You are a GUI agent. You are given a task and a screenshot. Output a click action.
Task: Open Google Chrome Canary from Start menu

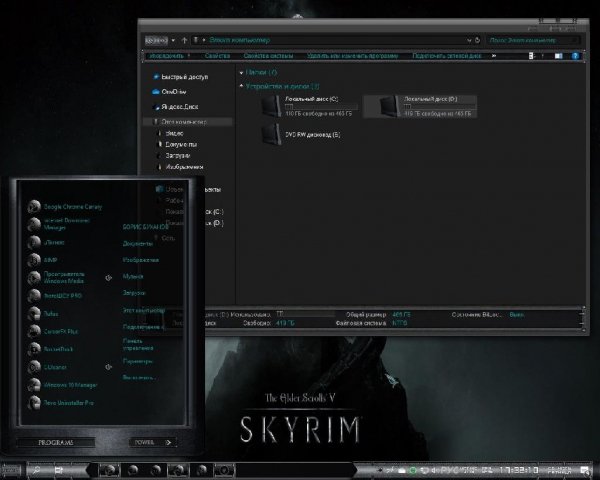pyautogui.click(x=65, y=207)
